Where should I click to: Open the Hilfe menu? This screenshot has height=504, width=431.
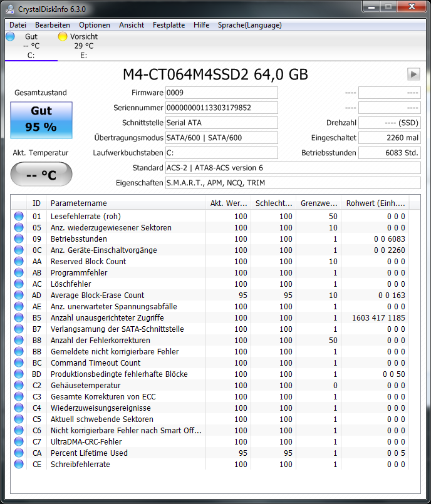coord(201,25)
